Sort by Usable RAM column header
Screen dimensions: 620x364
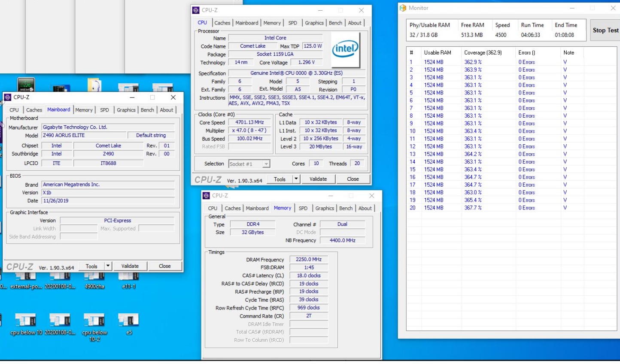[x=441, y=53]
